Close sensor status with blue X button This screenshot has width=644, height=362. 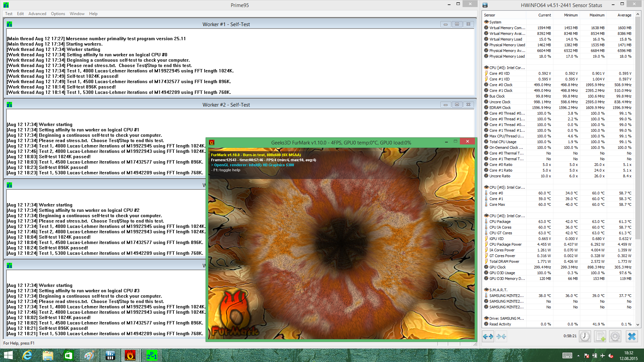coord(632,336)
